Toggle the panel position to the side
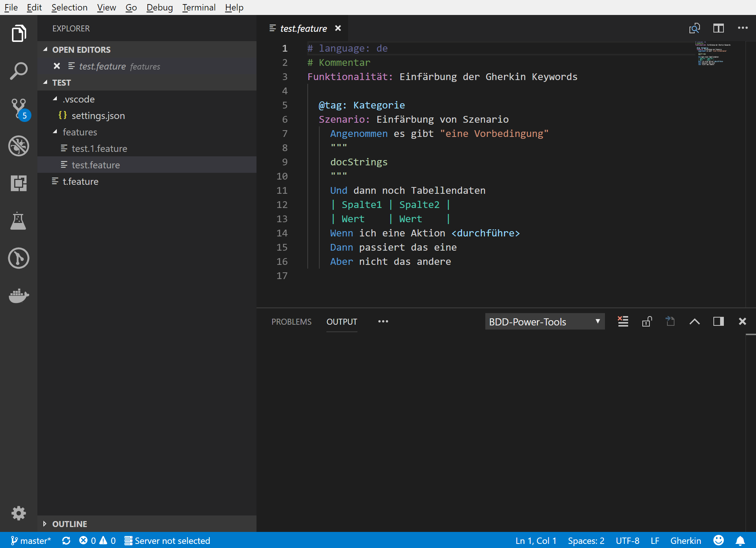 tap(718, 321)
